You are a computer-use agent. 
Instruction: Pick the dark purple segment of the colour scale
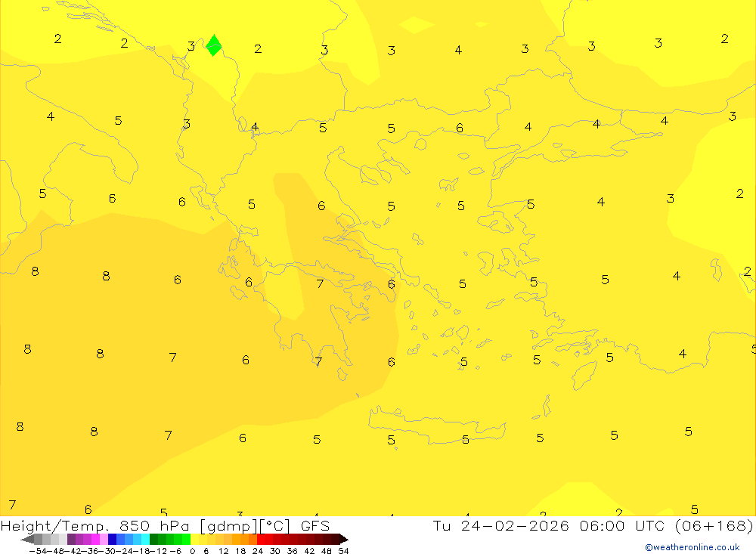tap(71, 540)
